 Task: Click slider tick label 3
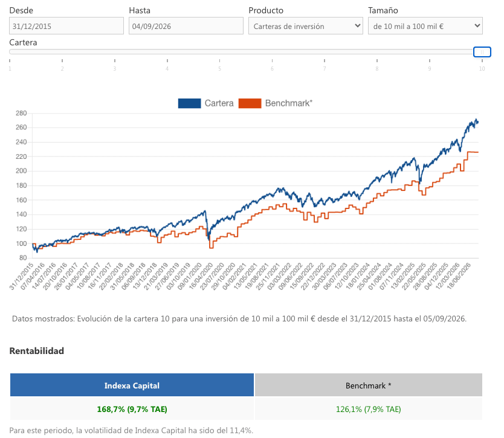pos(115,68)
